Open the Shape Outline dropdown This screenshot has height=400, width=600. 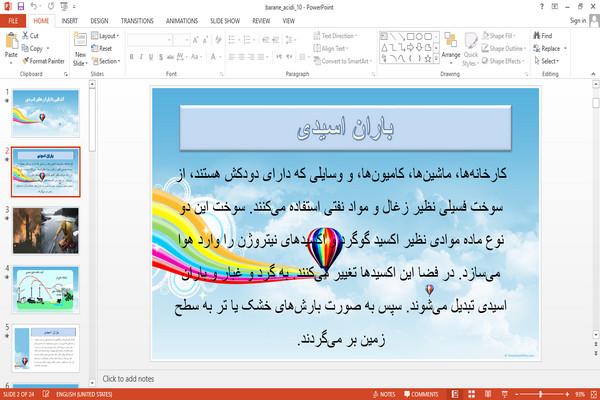504,48
